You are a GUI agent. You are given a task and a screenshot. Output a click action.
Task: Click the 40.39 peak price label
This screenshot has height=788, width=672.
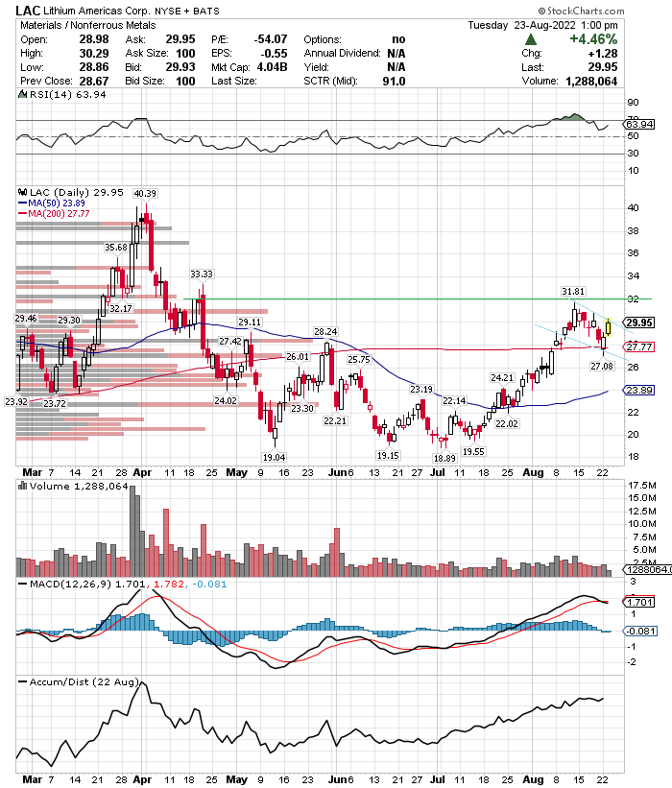tap(145, 194)
